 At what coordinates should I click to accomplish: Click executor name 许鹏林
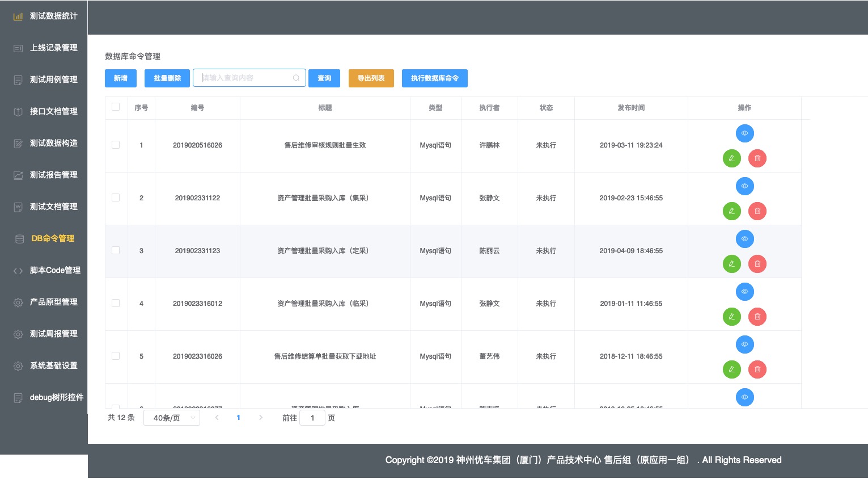[489, 145]
